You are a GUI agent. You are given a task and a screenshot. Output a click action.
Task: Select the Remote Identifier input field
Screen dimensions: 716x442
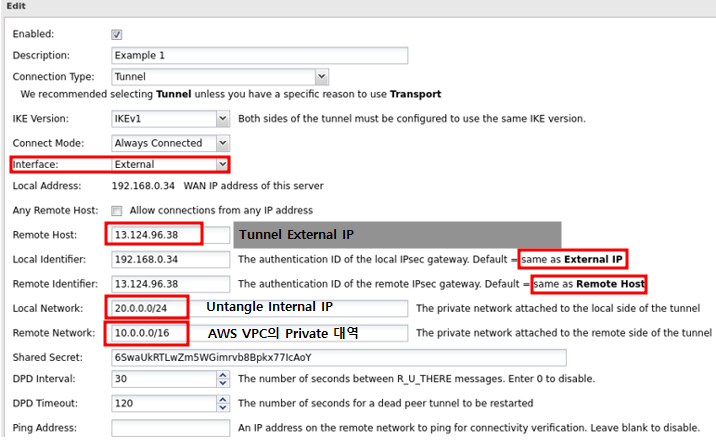click(170, 284)
